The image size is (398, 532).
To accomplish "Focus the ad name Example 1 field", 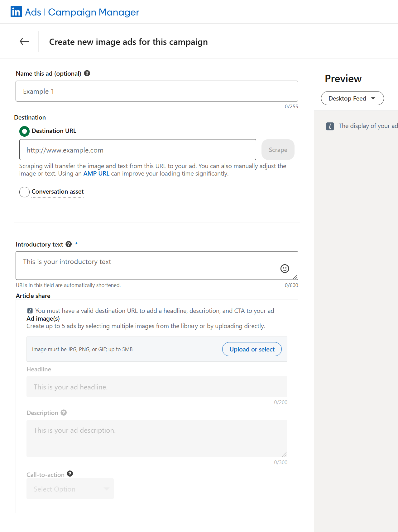I will (x=157, y=91).
